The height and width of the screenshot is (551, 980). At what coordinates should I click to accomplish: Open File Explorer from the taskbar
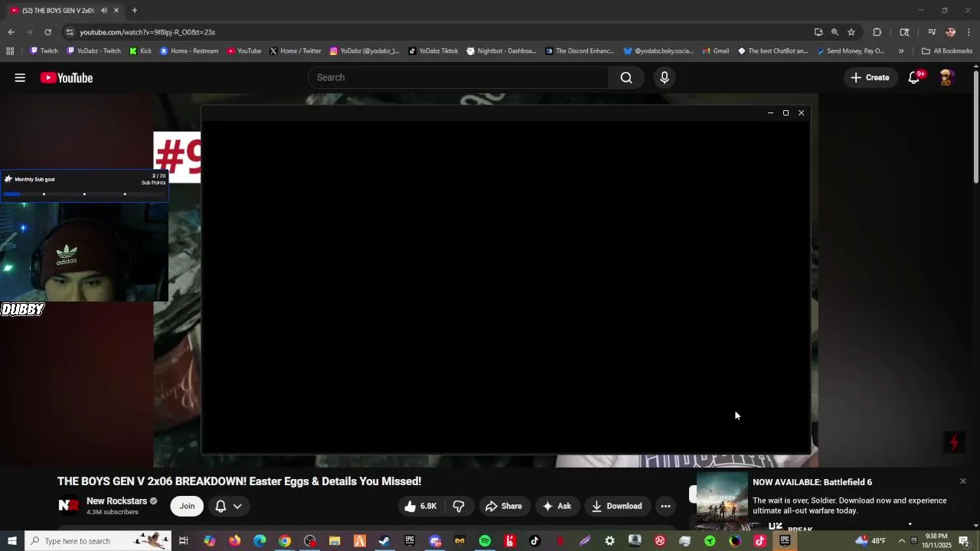click(x=335, y=541)
